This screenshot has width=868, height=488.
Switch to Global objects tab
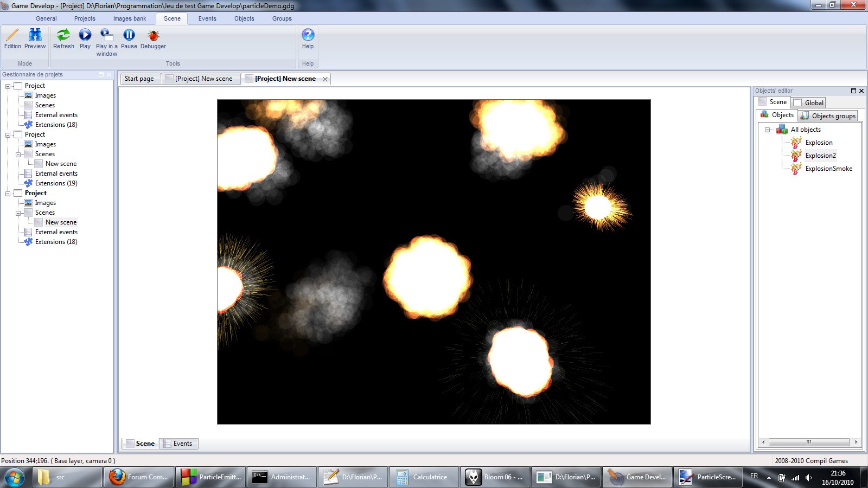[x=809, y=102]
